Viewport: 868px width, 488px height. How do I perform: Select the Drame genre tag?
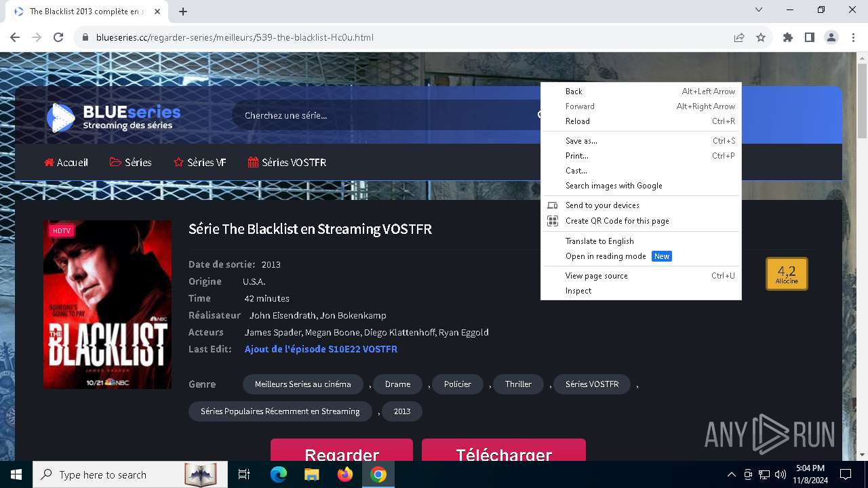pos(397,384)
